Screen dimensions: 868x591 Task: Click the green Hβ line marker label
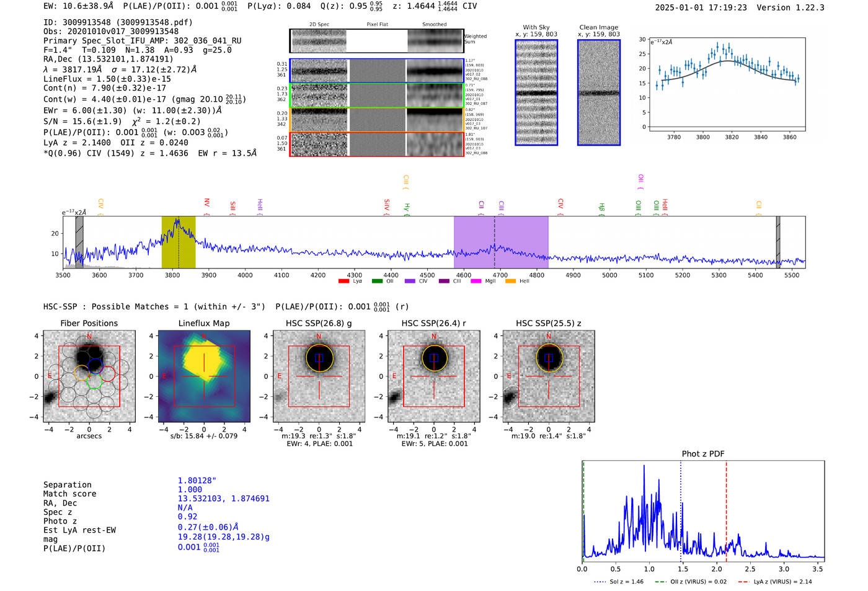coord(601,208)
